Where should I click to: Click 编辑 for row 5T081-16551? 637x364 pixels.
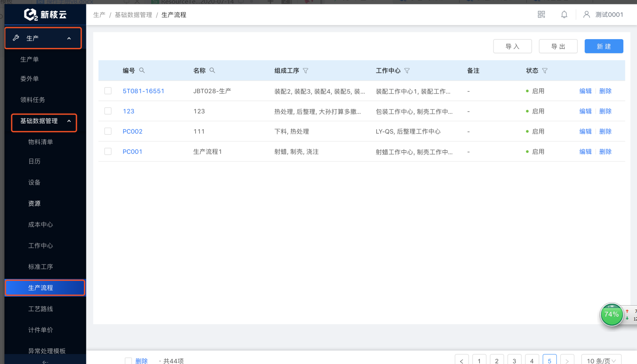[x=585, y=91]
